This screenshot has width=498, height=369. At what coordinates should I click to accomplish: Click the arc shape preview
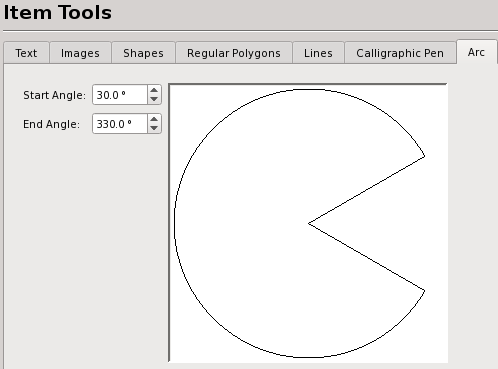(308, 223)
